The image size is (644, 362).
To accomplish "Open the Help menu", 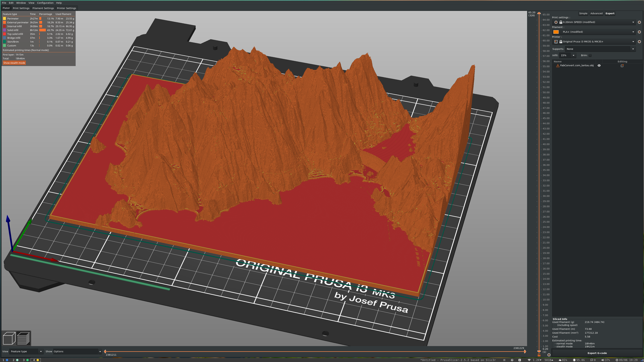I will 59,3.
